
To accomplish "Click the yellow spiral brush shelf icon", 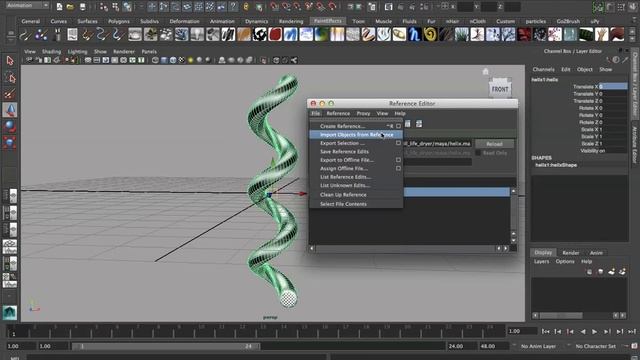I will 430,35.
